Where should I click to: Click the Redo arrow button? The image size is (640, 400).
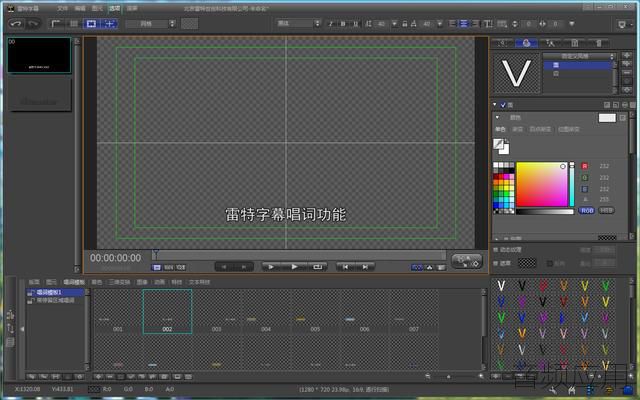pos(33,24)
